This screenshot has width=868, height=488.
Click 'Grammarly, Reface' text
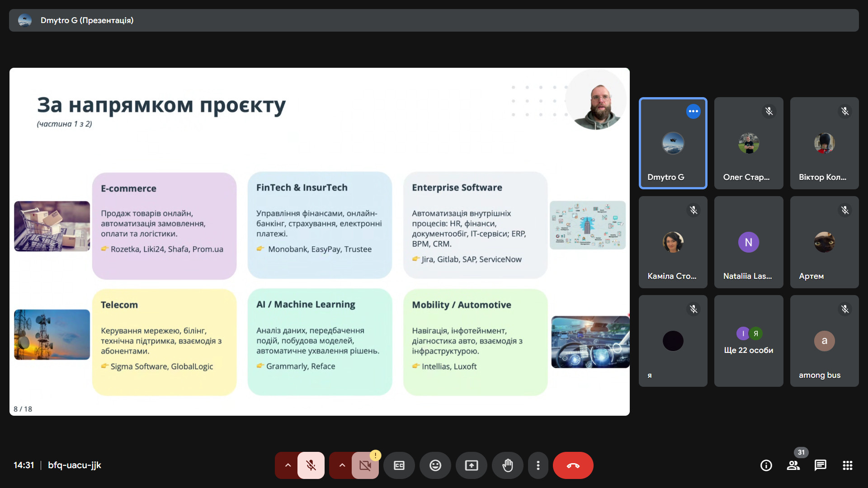click(x=301, y=366)
